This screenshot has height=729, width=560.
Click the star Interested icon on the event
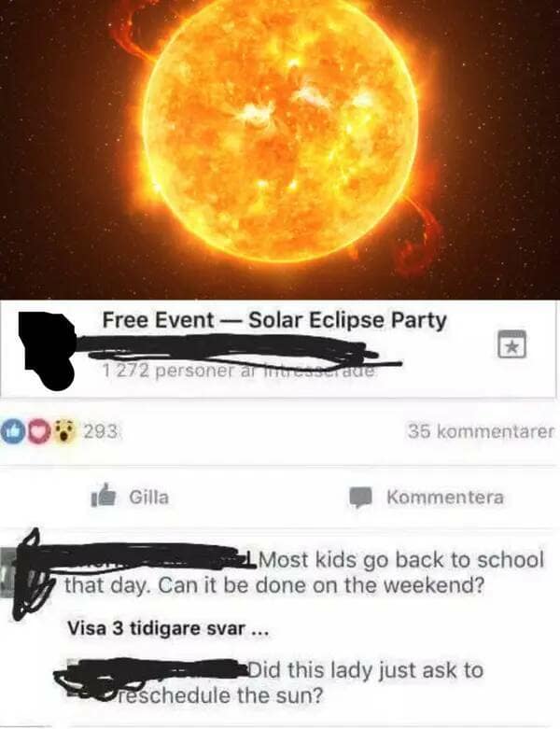point(511,344)
